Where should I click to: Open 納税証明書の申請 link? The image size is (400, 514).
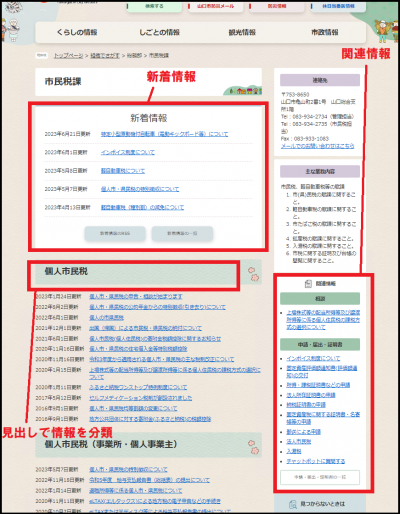coord(306,405)
